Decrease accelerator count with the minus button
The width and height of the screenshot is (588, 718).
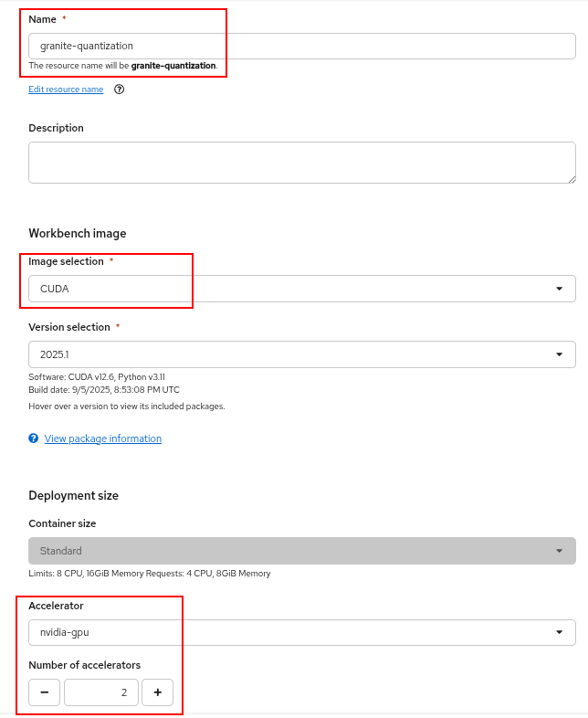coord(44,692)
